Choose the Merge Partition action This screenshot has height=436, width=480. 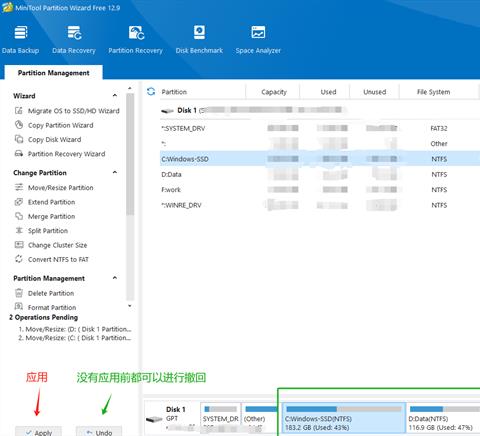51,216
